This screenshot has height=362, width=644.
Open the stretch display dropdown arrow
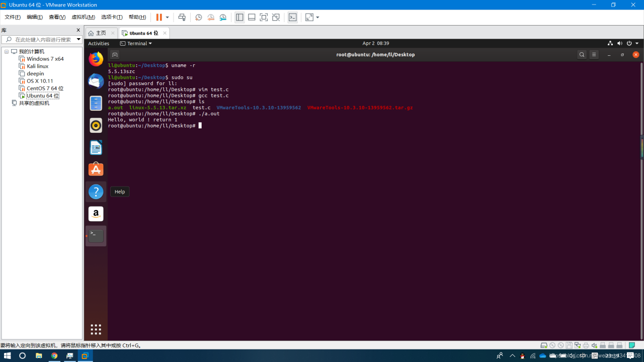coord(317,17)
